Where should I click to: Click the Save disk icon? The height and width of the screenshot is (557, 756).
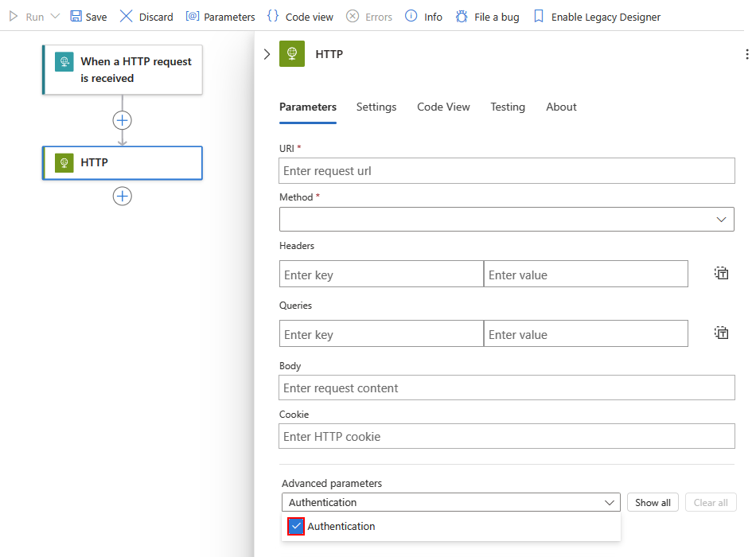pos(76,17)
